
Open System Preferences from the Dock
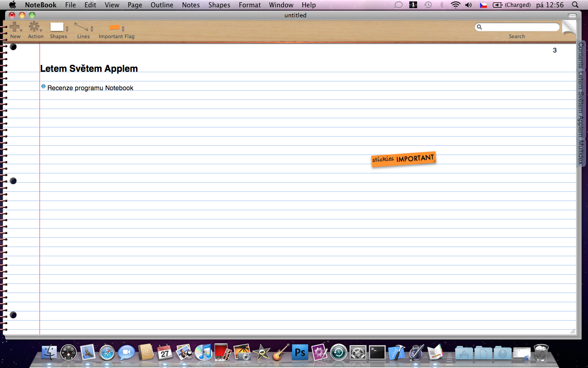(x=358, y=353)
